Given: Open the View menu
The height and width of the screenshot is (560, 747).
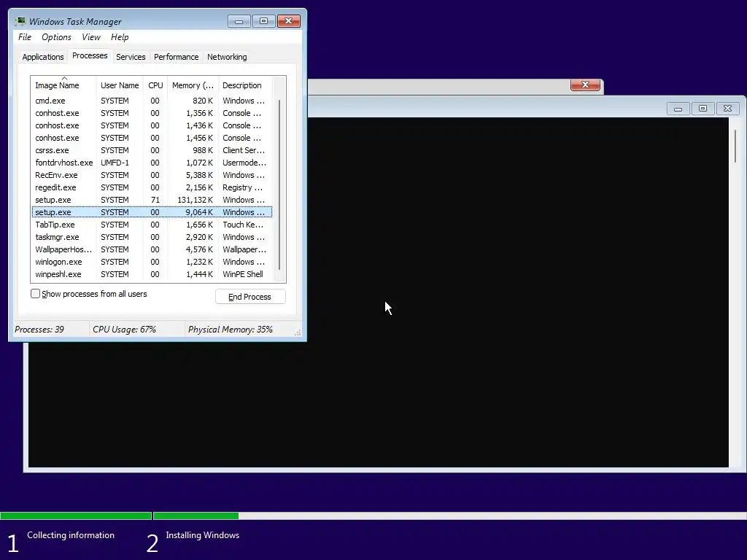Looking at the screenshot, I should point(91,37).
